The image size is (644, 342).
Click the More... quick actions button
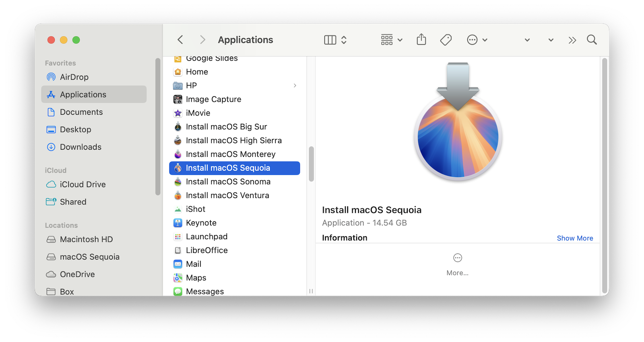click(x=458, y=264)
